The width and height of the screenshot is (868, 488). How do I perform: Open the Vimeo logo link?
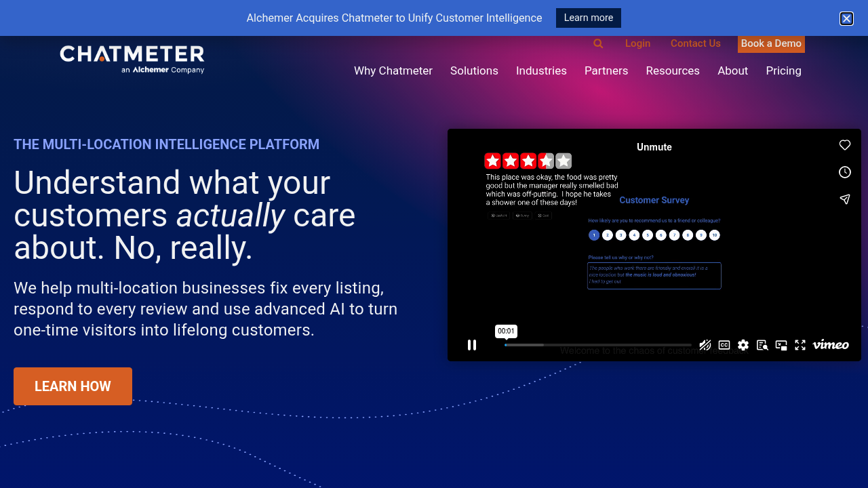click(831, 345)
